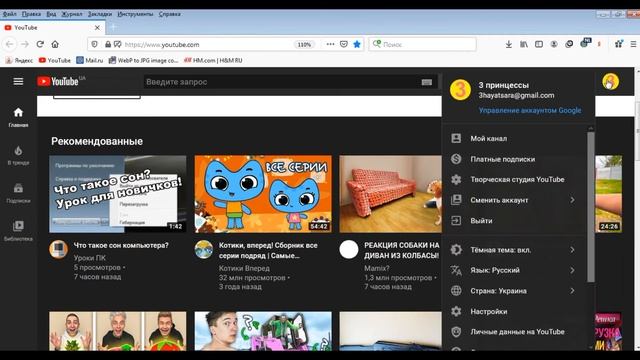Open the Firefox account icon in toolbar
This screenshot has width=640, height=360.
click(554, 44)
